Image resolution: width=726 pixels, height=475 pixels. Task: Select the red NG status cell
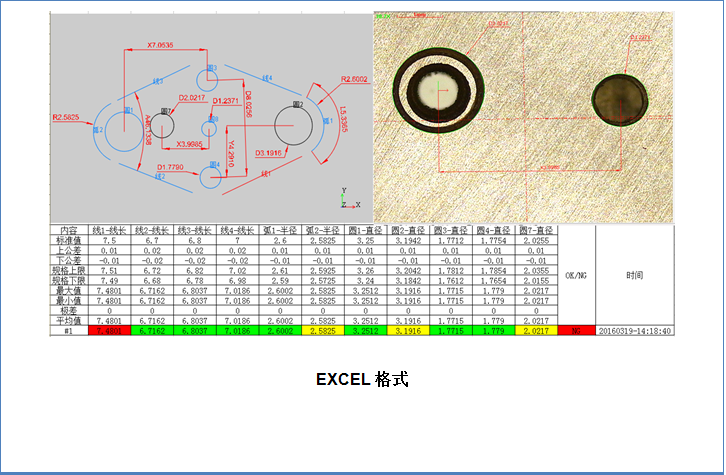(x=576, y=329)
